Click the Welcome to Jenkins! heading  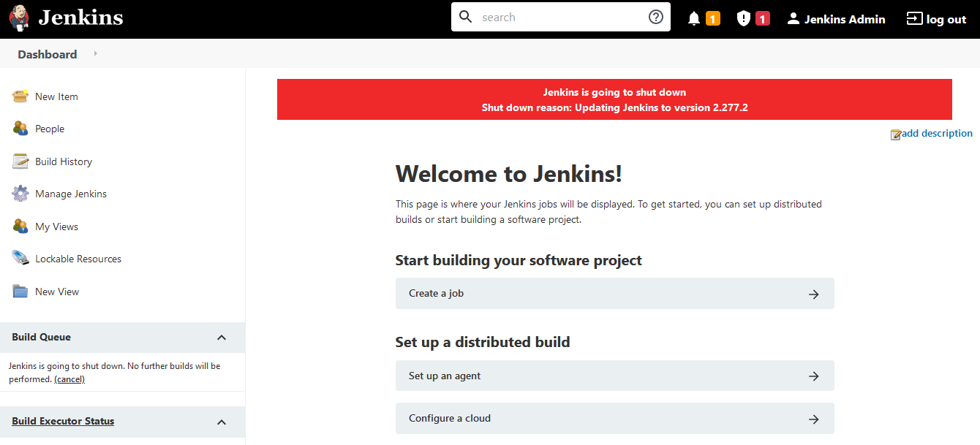509,173
